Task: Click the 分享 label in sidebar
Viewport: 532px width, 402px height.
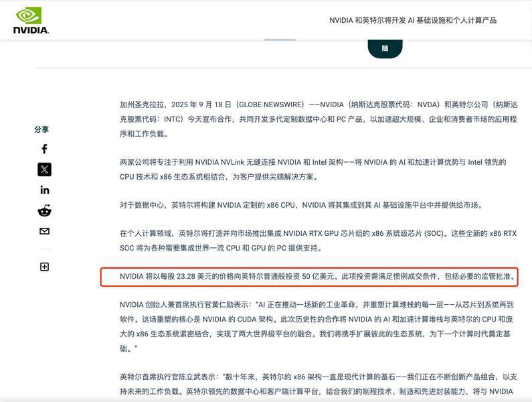Action: (x=41, y=129)
